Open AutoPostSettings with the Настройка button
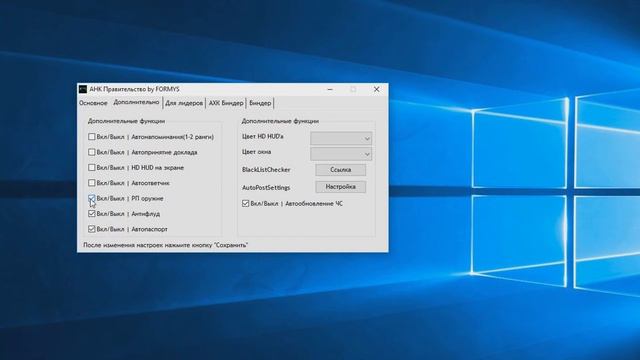The height and width of the screenshot is (360, 640). point(340,187)
